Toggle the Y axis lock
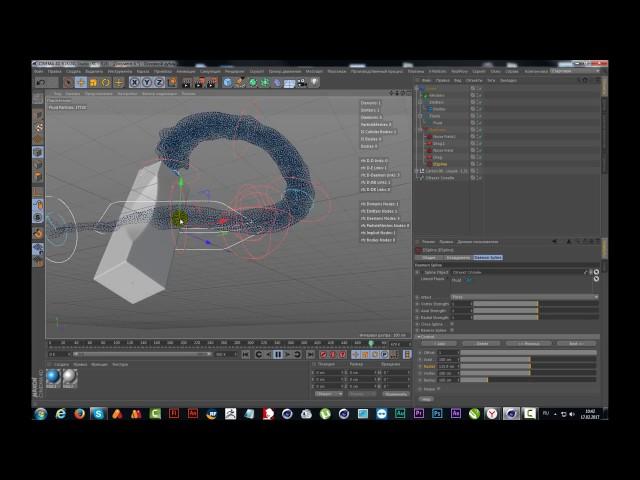The width and height of the screenshot is (640, 480). 147,83
